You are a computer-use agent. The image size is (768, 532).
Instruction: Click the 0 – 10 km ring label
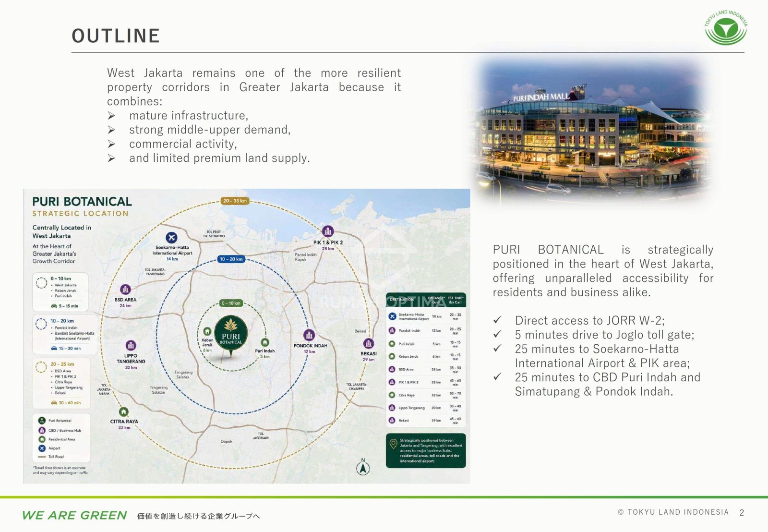pos(231,303)
